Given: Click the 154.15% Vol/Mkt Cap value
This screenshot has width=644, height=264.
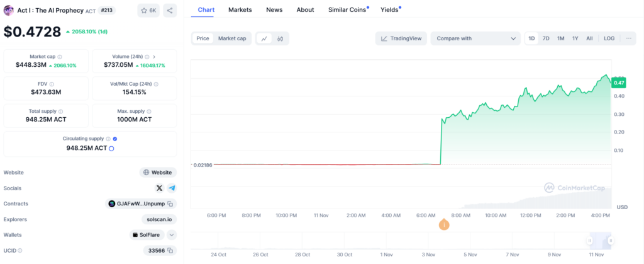Looking at the screenshot, I should click(135, 92).
